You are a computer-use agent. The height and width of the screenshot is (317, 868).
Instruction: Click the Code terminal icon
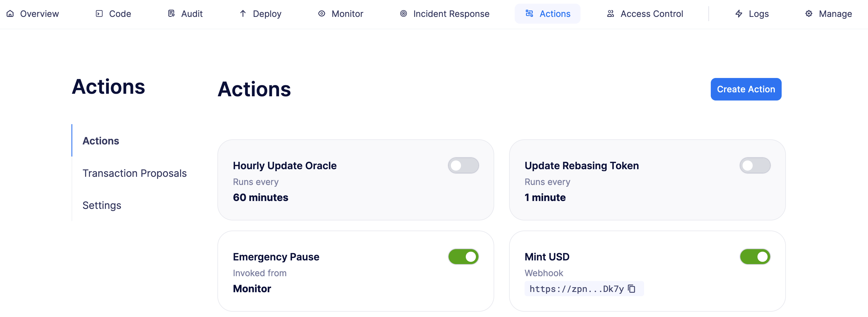(x=99, y=14)
